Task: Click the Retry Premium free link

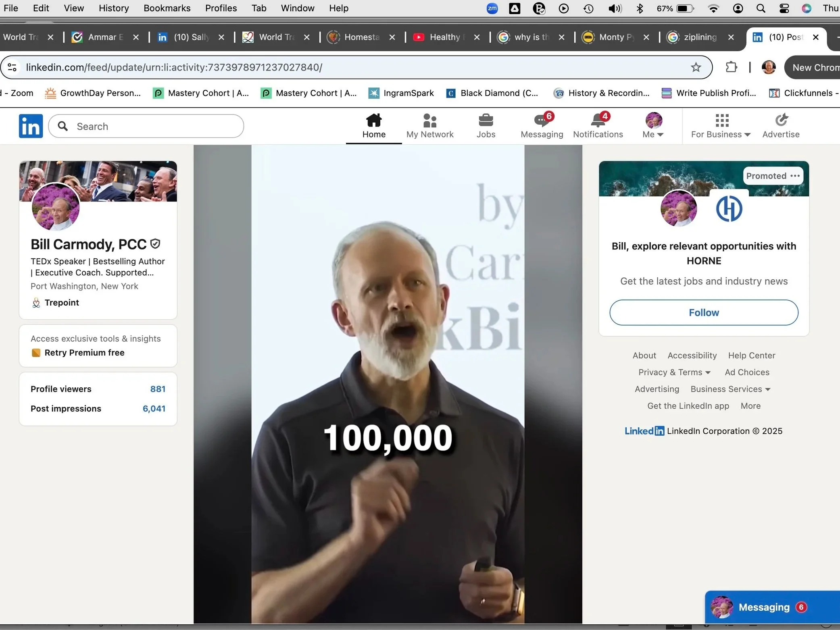Action: [x=84, y=353]
